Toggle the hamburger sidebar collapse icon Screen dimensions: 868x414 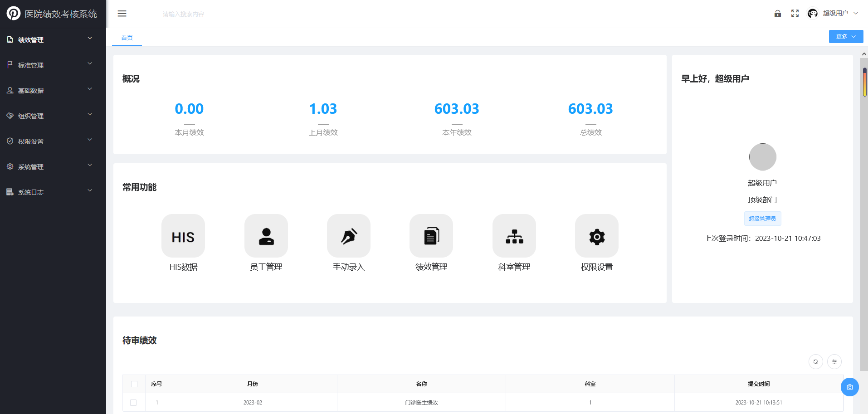coord(122,14)
